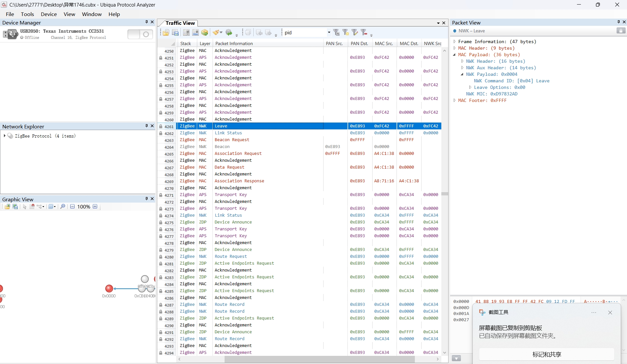Viewport: 627px width, 364px height.
Task: Expand NWK Aux Header (14 bytes) node
Action: (x=462, y=68)
